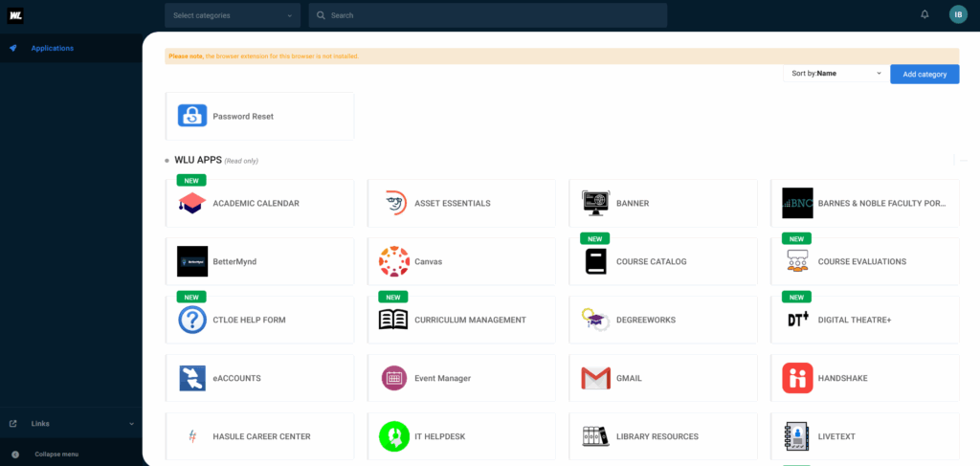Image resolution: width=980 pixels, height=466 pixels.
Task: Open the CTLOE Help Form question icon
Action: (192, 320)
